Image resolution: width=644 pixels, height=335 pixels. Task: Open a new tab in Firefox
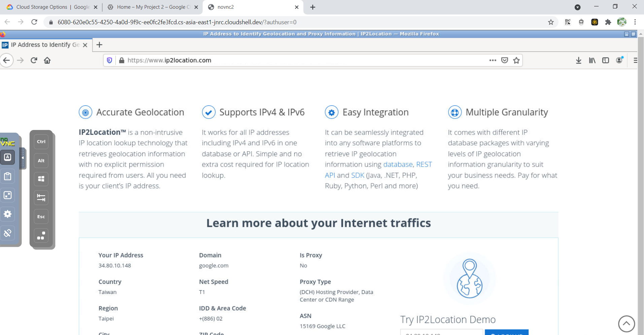point(99,45)
